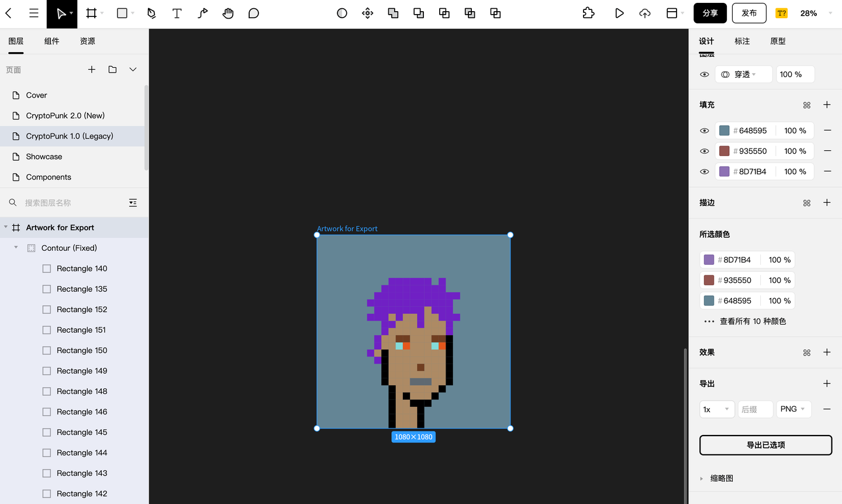Toggle layer visibility eye beside 穿透

[705, 74]
